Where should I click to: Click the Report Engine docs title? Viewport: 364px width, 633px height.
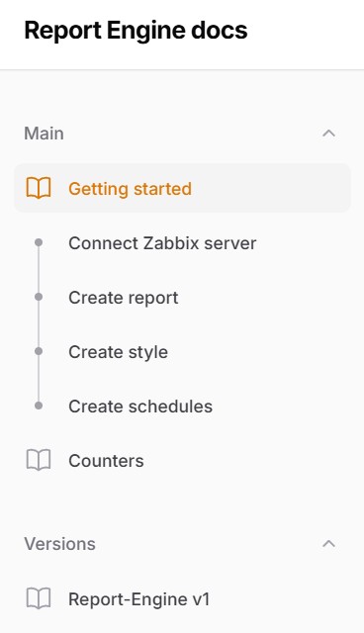[x=136, y=31]
